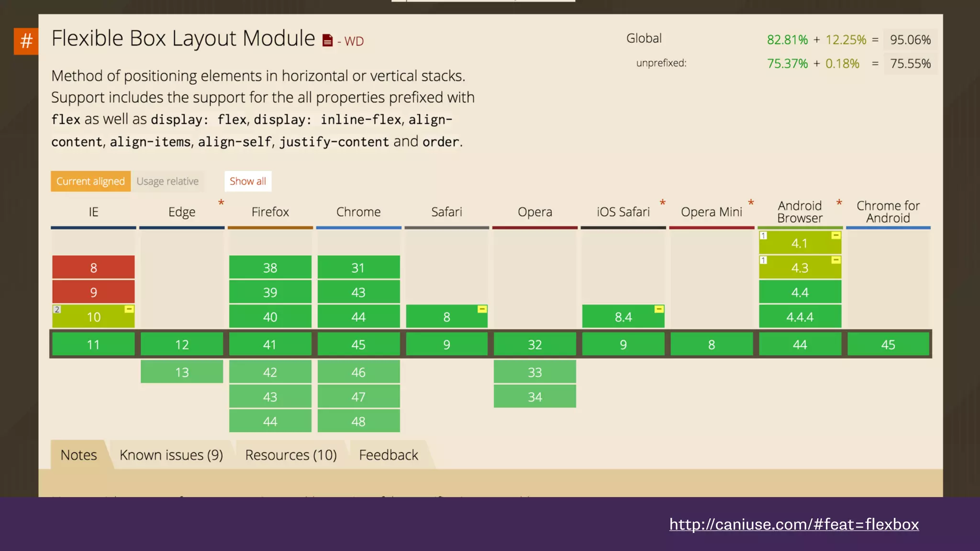Viewport: 980px width, 551px height.
Task: Click the prefix flag on iOS Safari 8.4
Action: (x=659, y=309)
